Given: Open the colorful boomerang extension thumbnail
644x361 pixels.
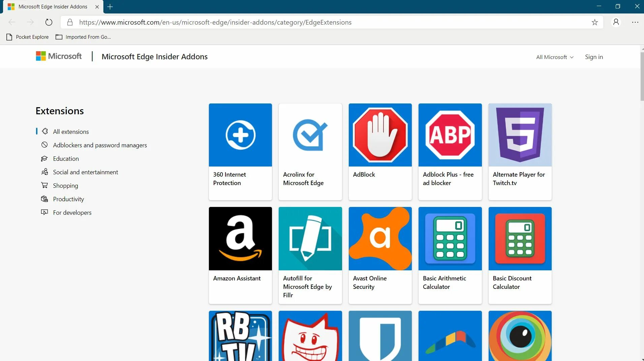Looking at the screenshot, I should pyautogui.click(x=450, y=336).
